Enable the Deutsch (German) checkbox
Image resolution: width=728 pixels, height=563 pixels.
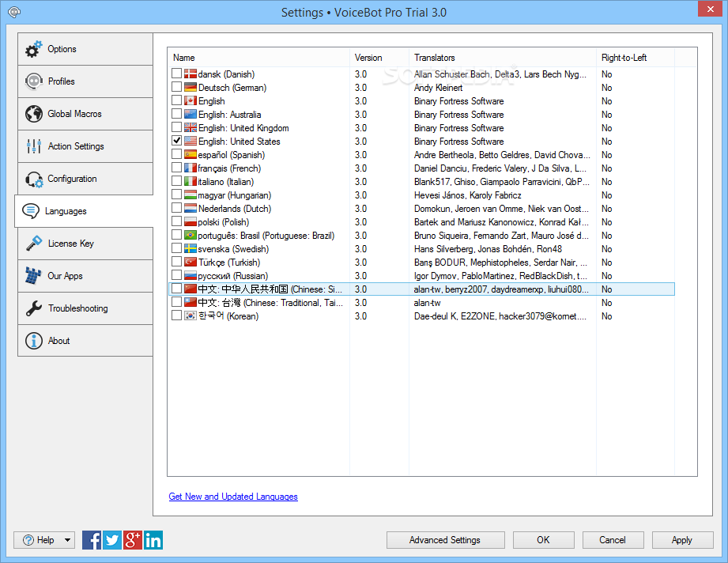coord(176,87)
